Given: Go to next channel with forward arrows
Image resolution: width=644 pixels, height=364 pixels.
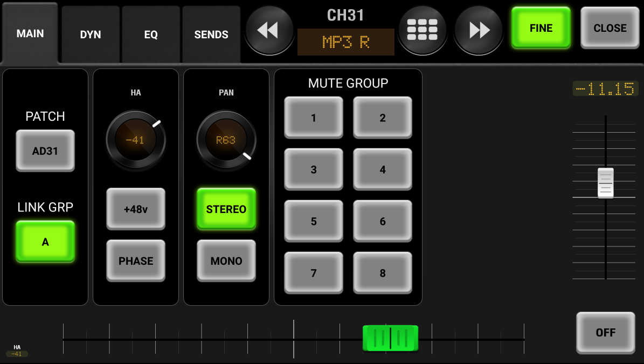Looking at the screenshot, I should point(479,30).
